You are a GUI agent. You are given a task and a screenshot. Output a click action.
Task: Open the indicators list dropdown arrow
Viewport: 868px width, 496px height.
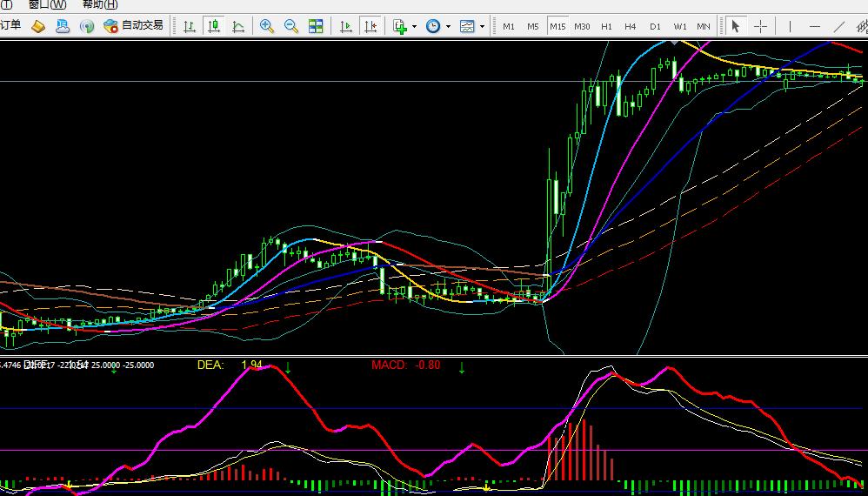pos(414,26)
